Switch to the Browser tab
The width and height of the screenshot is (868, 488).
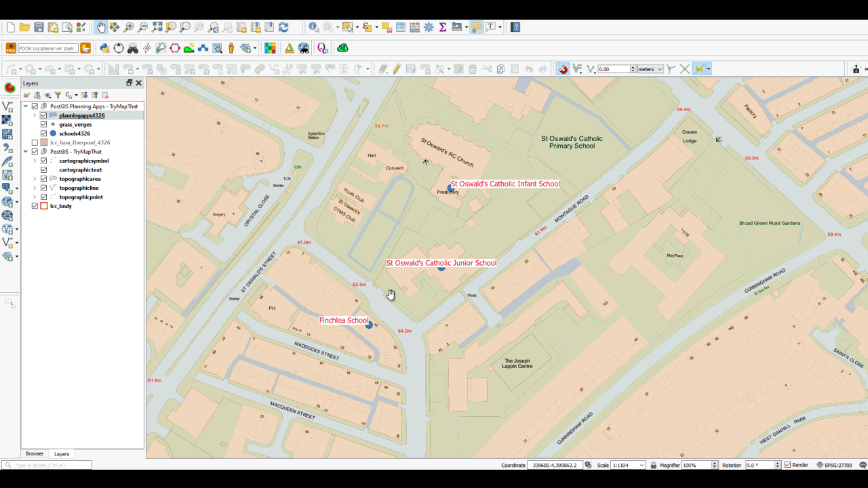tap(35, 453)
